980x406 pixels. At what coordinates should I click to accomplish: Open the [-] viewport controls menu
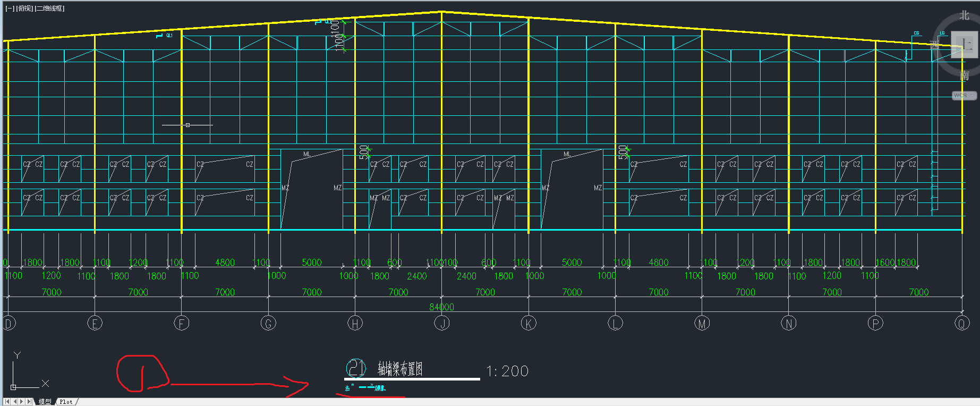tap(10, 9)
